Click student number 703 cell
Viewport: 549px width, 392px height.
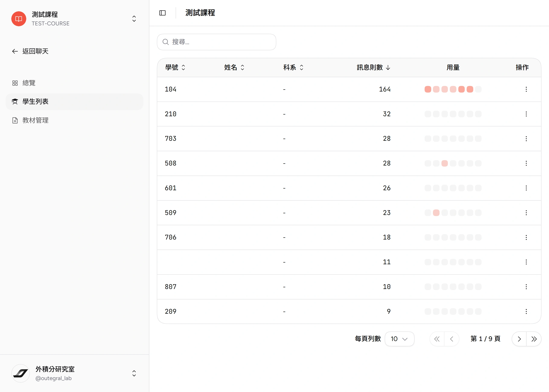click(x=170, y=139)
